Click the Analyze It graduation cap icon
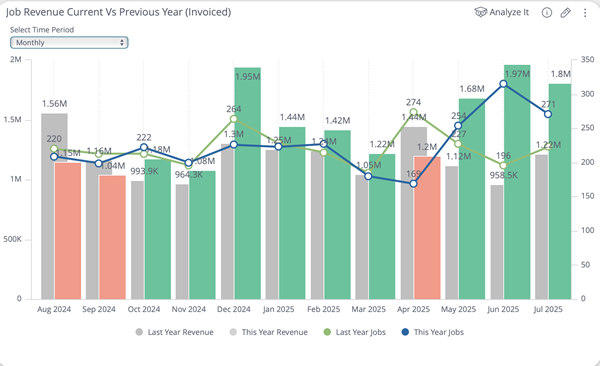This screenshot has width=600, height=366. (x=481, y=12)
